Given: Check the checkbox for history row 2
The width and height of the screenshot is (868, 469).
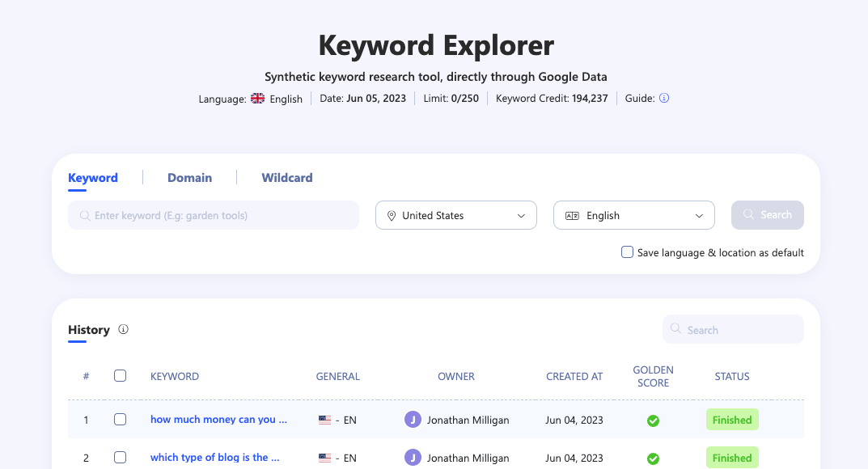Looking at the screenshot, I should (x=120, y=457).
